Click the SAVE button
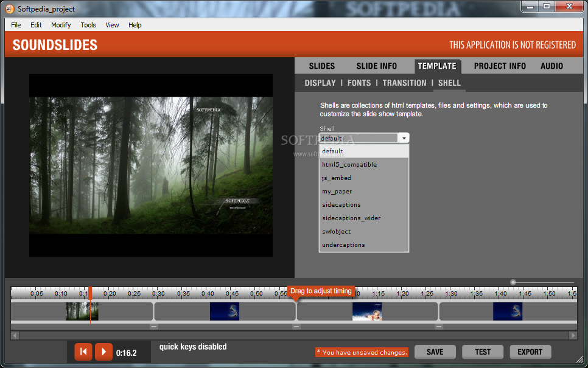Screen dimensions: 588x368 [x=435, y=352]
